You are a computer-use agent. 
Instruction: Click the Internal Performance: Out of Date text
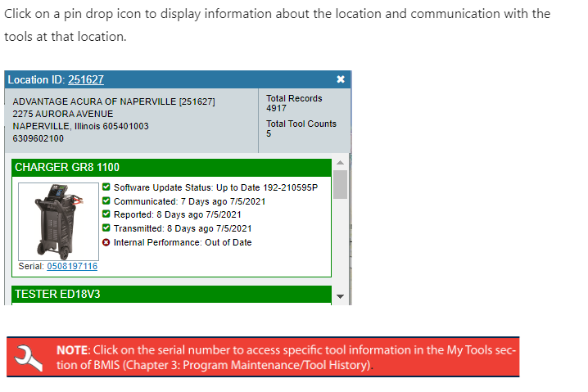click(x=183, y=242)
